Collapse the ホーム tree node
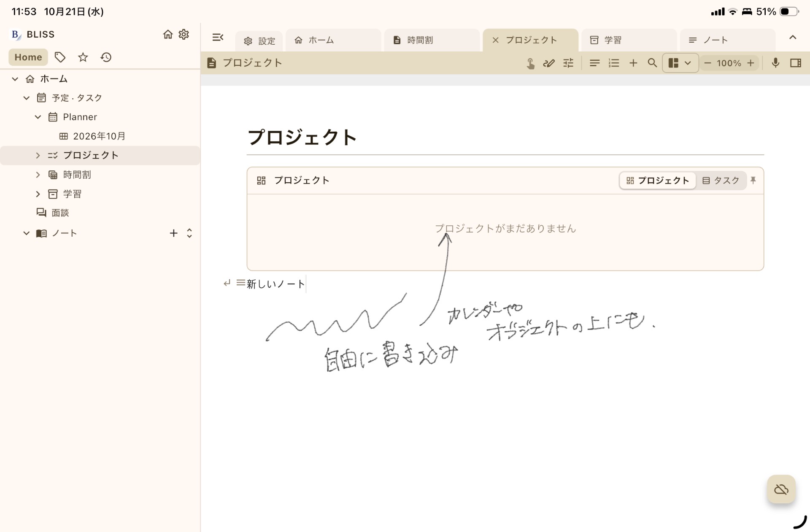This screenshot has height=532, width=810. (15, 79)
